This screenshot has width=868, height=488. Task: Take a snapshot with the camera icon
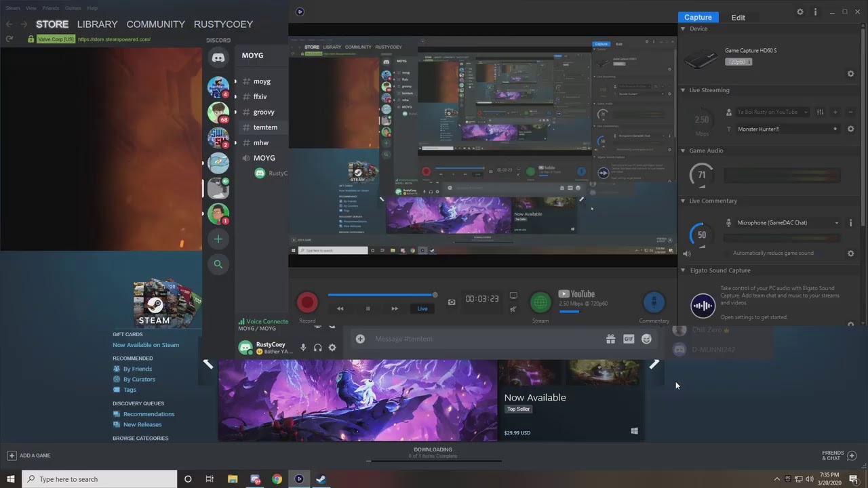point(452,302)
